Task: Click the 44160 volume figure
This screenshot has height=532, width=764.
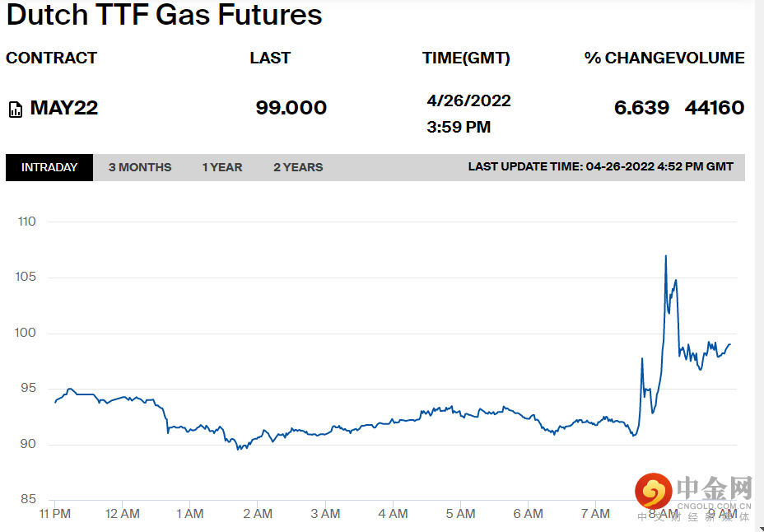Action: [x=714, y=108]
